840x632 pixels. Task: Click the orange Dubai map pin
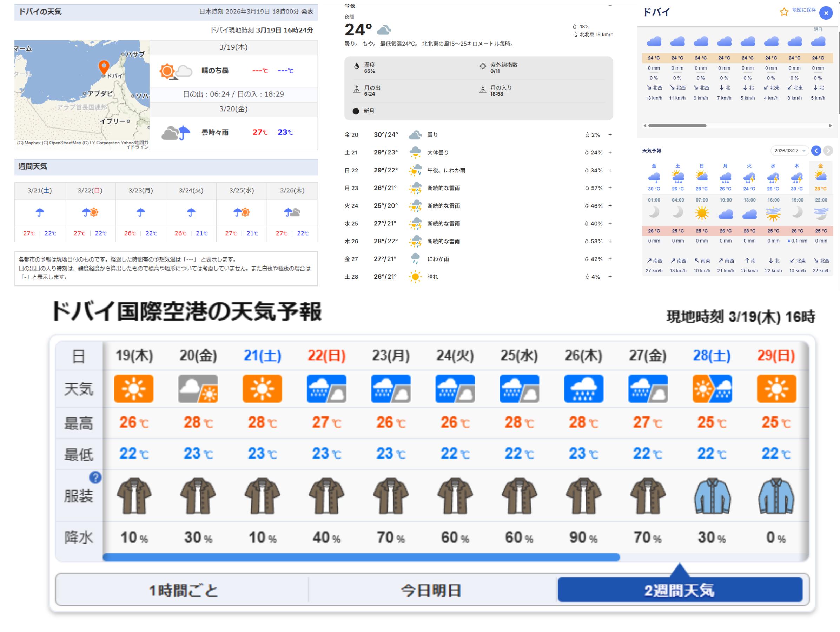[104, 67]
